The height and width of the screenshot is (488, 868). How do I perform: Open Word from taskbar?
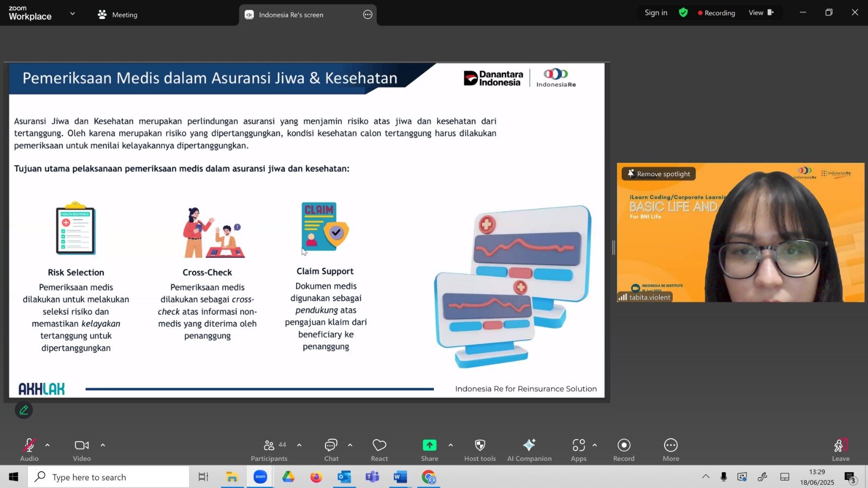(400, 477)
